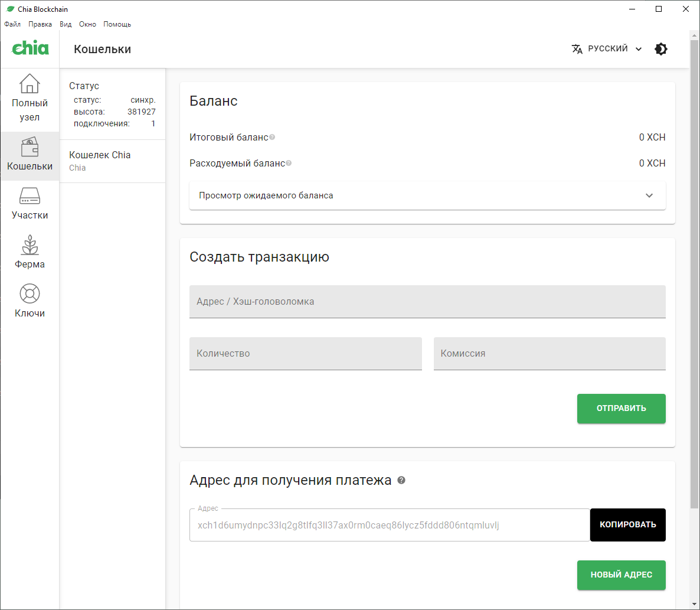Show help for Расходуемый баланс
The width and height of the screenshot is (700, 610).
[x=289, y=163]
